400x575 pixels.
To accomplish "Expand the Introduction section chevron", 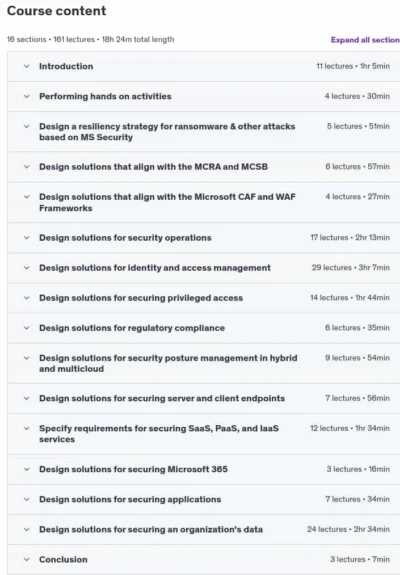I will click(x=26, y=66).
